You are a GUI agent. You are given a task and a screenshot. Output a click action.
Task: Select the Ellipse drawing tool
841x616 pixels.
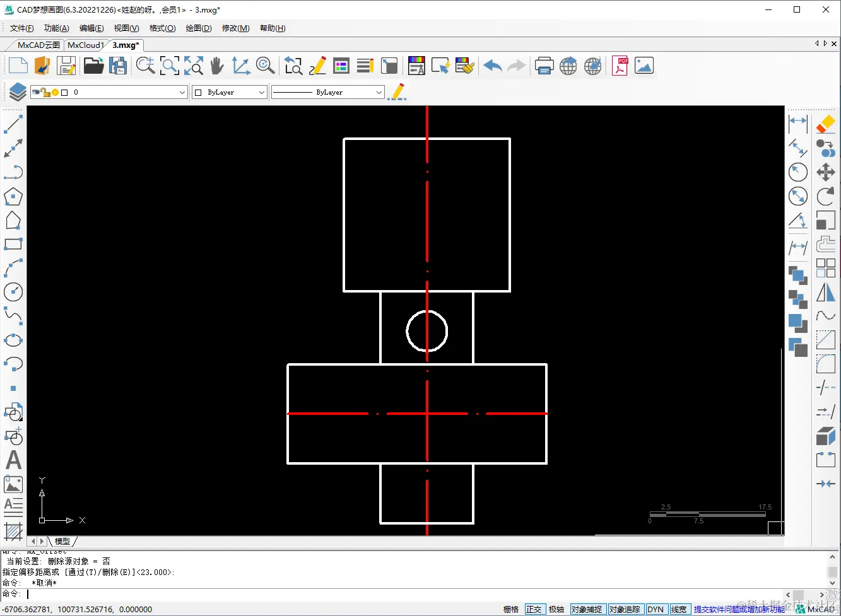pos(13,340)
